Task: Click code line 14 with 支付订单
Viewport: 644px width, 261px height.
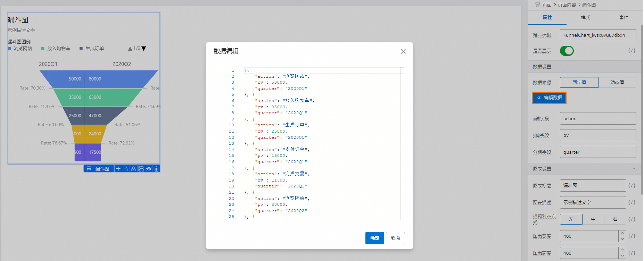Action: (282, 150)
